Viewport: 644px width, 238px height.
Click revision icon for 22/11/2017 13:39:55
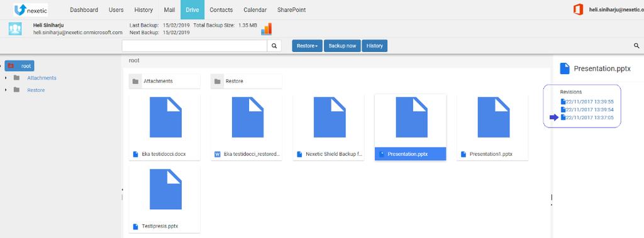click(x=563, y=101)
